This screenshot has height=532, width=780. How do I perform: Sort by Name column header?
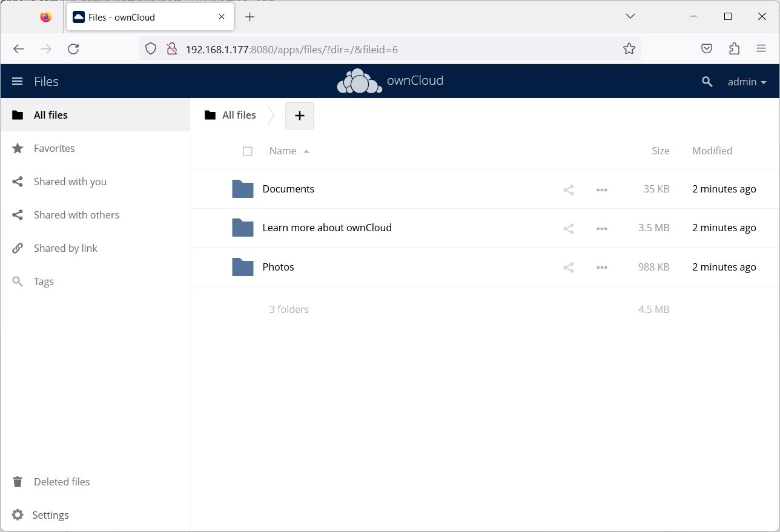click(x=283, y=151)
